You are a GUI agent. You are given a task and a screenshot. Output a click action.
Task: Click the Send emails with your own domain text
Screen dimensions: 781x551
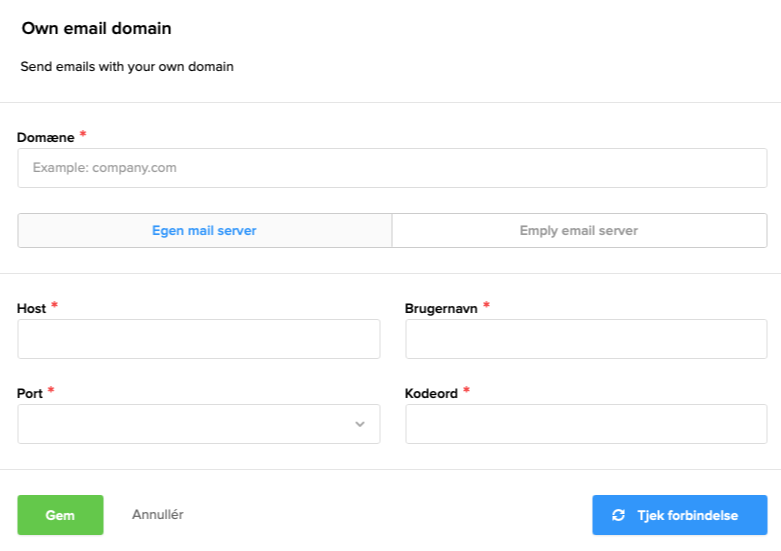point(127,68)
